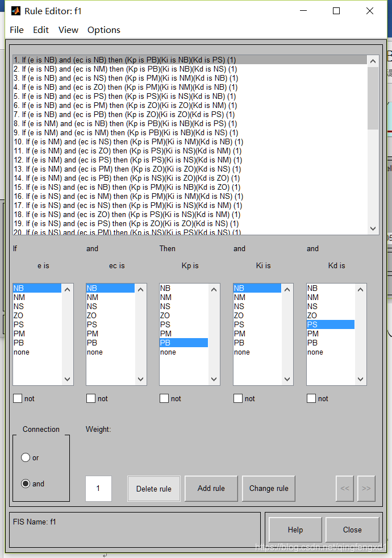392x558 pixels.
Task: Select NM in the Kd is list
Action: point(331,297)
